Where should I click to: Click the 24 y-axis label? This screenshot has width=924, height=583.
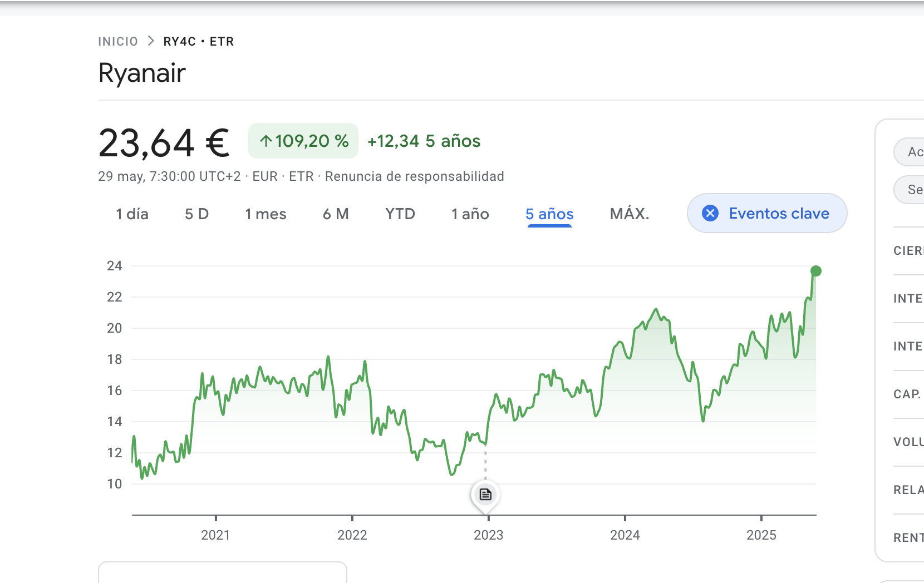pyautogui.click(x=115, y=266)
